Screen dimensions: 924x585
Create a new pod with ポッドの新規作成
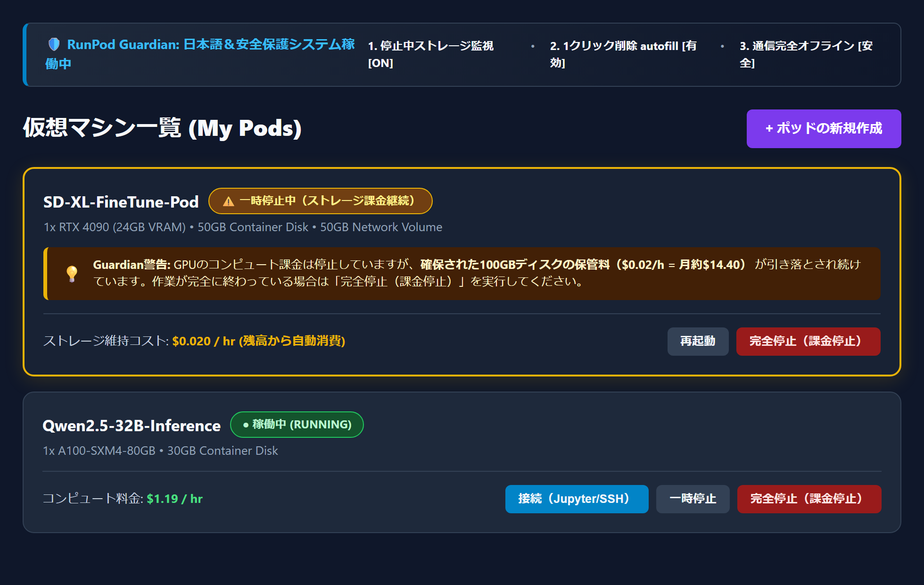[x=824, y=128]
